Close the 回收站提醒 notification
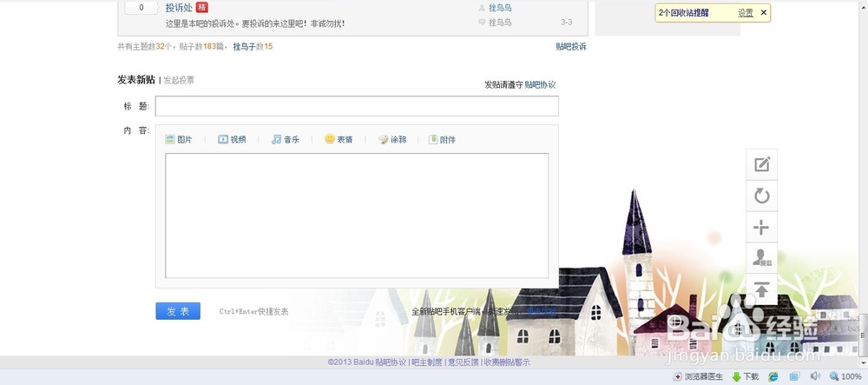This screenshot has width=868, height=385. point(763,12)
